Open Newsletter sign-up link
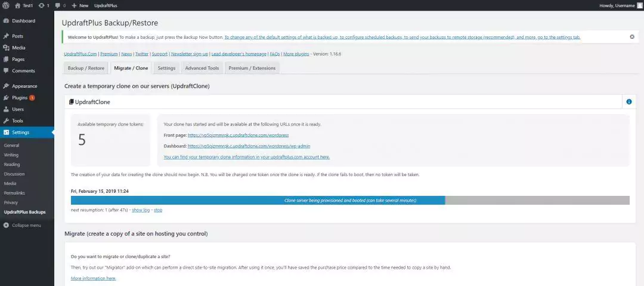The width and height of the screenshot is (644, 286). 190,54
